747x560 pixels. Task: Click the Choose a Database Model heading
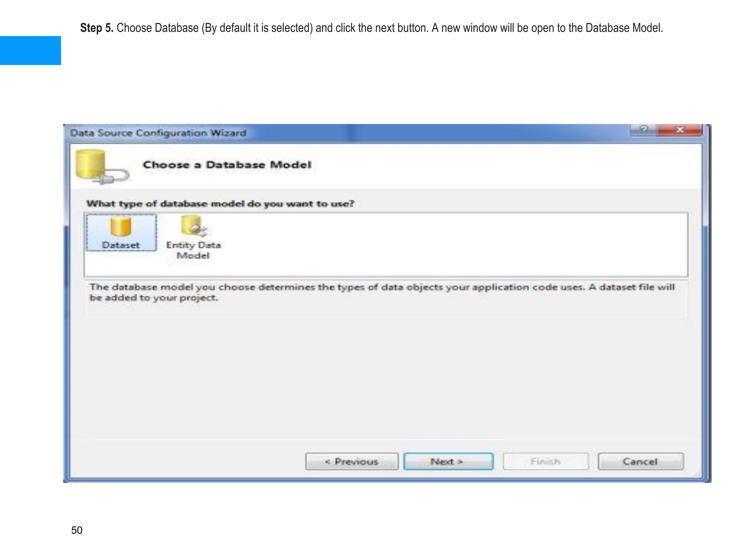pyautogui.click(x=227, y=165)
